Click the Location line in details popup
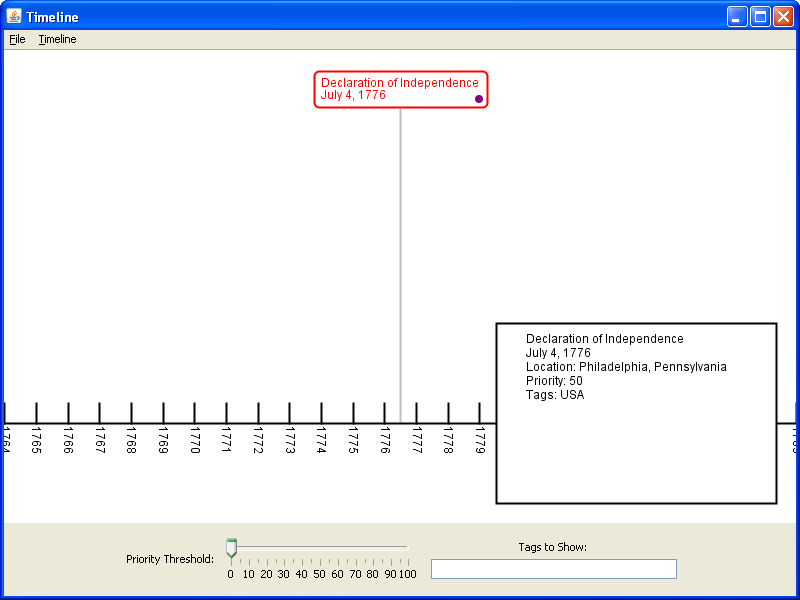Image resolution: width=800 pixels, height=600 pixels. point(626,367)
